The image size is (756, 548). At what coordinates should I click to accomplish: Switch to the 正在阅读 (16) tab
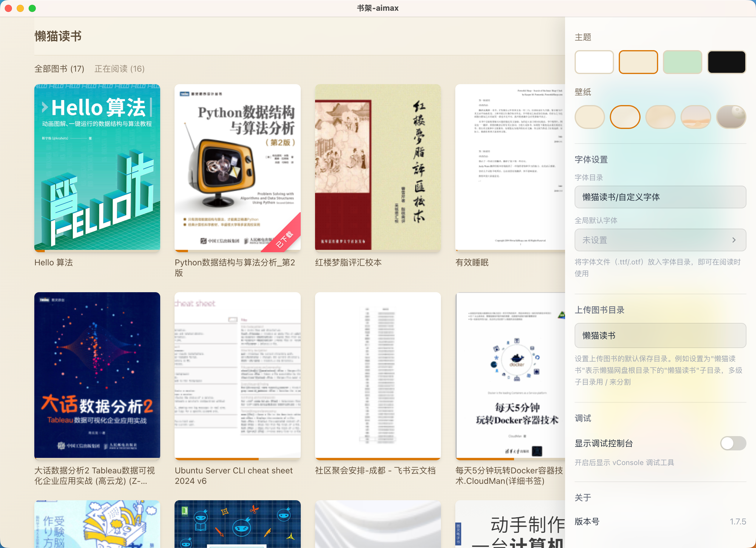[x=119, y=69]
